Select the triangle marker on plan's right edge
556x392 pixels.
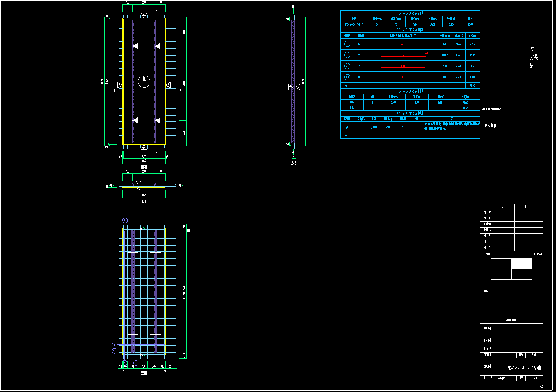[168, 85]
